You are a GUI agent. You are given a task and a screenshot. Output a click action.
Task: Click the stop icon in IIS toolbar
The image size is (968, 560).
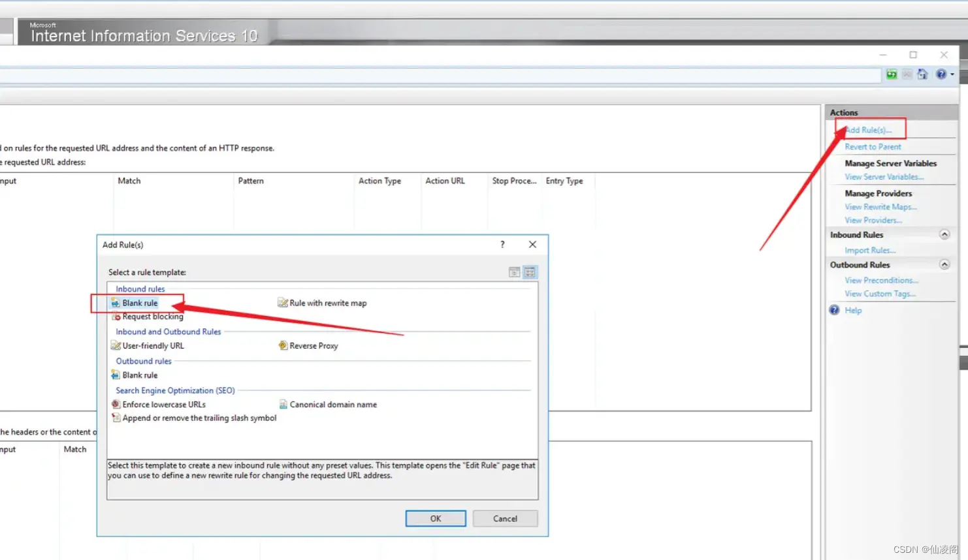pos(907,74)
